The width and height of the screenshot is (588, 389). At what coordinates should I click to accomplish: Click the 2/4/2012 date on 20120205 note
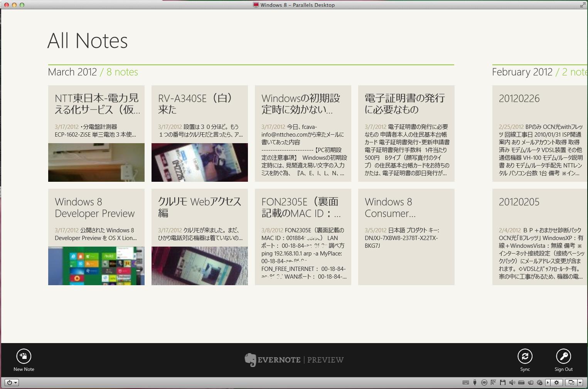coord(510,230)
